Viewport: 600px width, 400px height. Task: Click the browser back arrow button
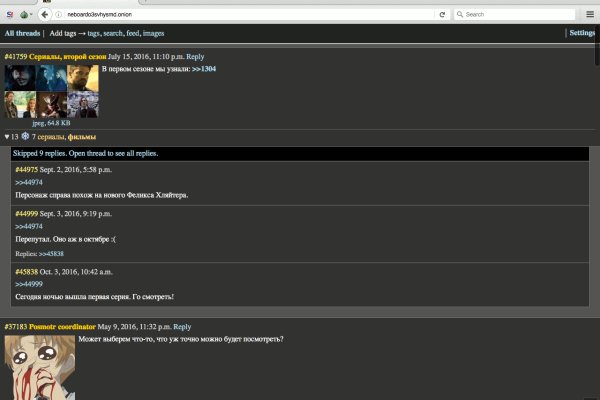click(x=46, y=15)
